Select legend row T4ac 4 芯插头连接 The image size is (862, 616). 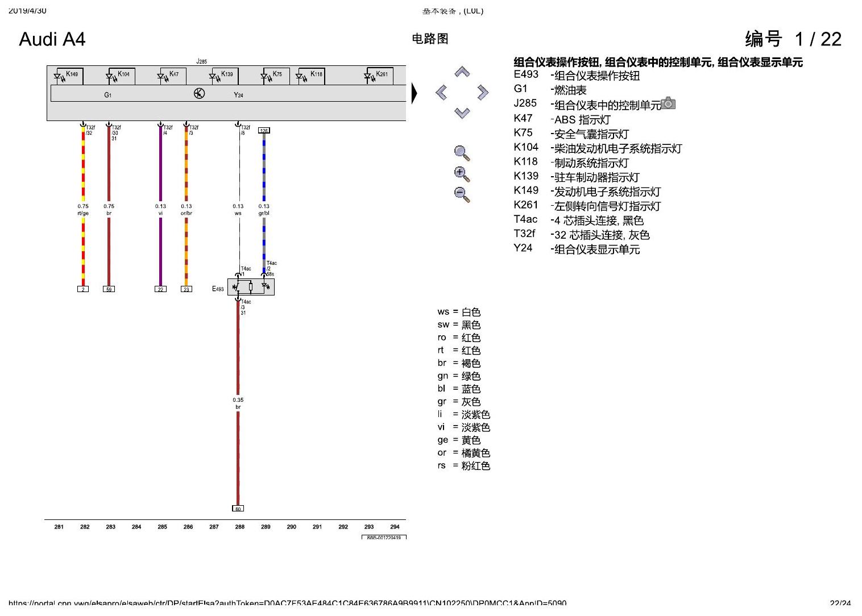579,220
